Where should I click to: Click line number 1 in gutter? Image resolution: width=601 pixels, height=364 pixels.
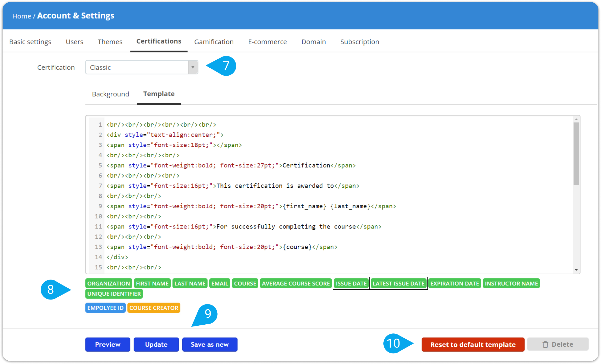coord(100,125)
